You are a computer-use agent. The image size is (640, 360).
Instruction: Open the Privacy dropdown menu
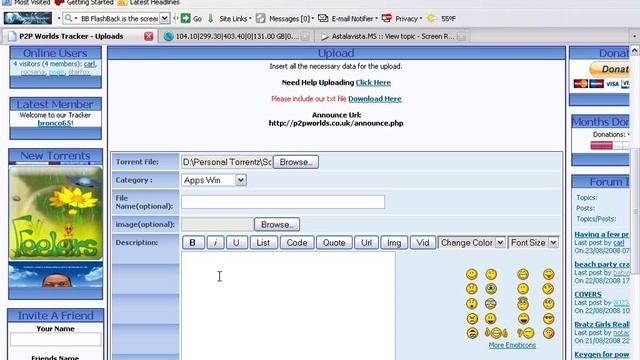(x=409, y=18)
